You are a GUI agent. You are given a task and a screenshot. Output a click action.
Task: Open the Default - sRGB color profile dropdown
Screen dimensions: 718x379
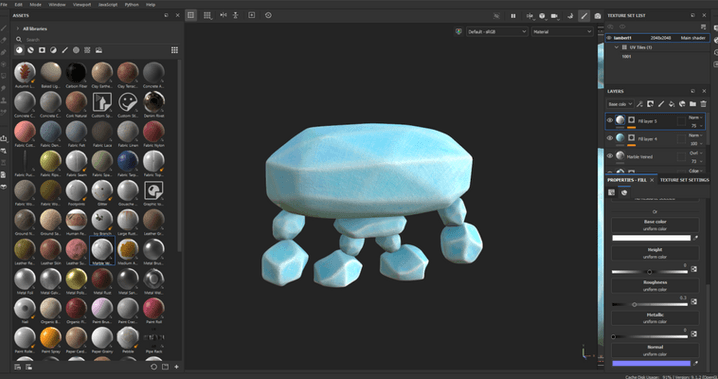point(497,32)
